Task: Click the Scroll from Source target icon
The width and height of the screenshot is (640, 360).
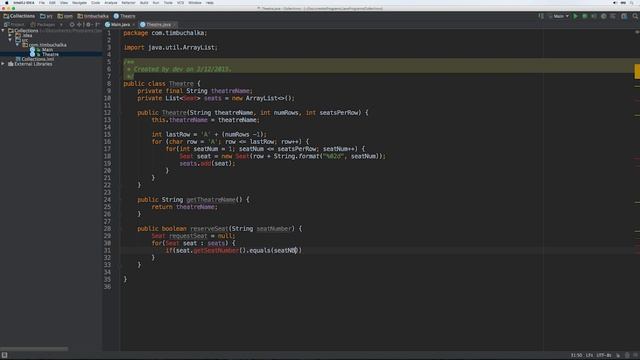Action: 72,24
